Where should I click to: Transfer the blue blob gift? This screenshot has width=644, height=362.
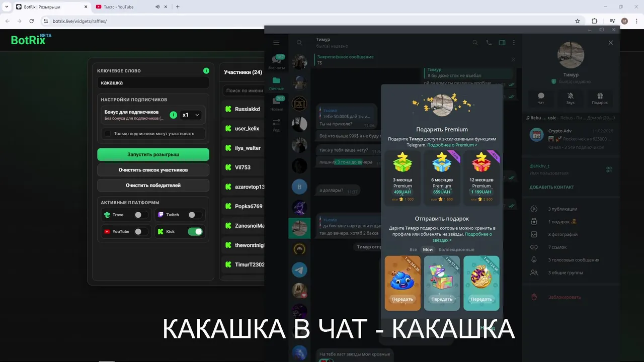tap(403, 299)
